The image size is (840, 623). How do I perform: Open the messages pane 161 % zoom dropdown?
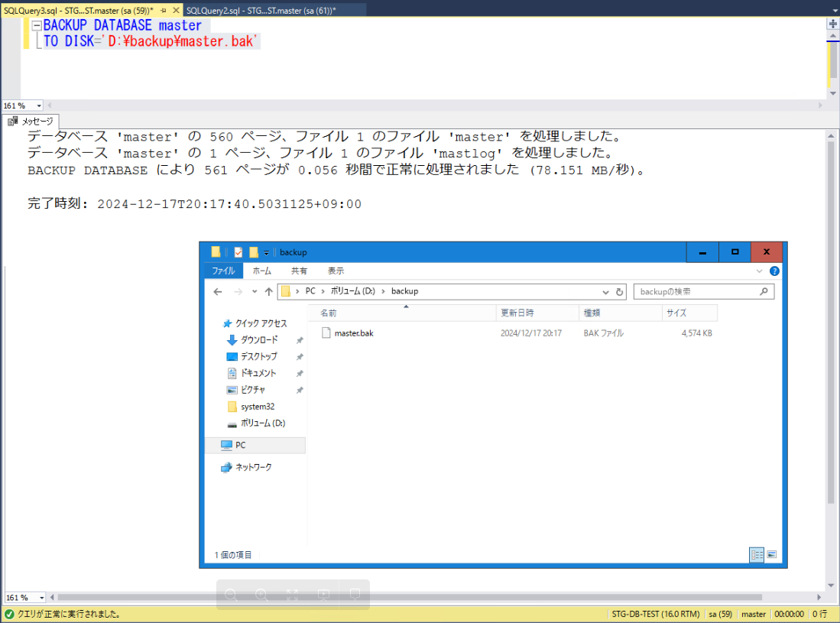coord(42,597)
